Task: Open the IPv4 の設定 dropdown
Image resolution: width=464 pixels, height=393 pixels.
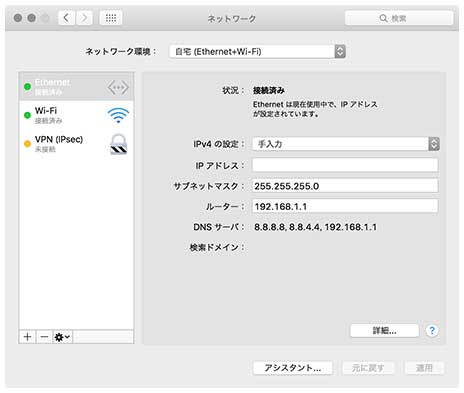Action: (x=346, y=144)
